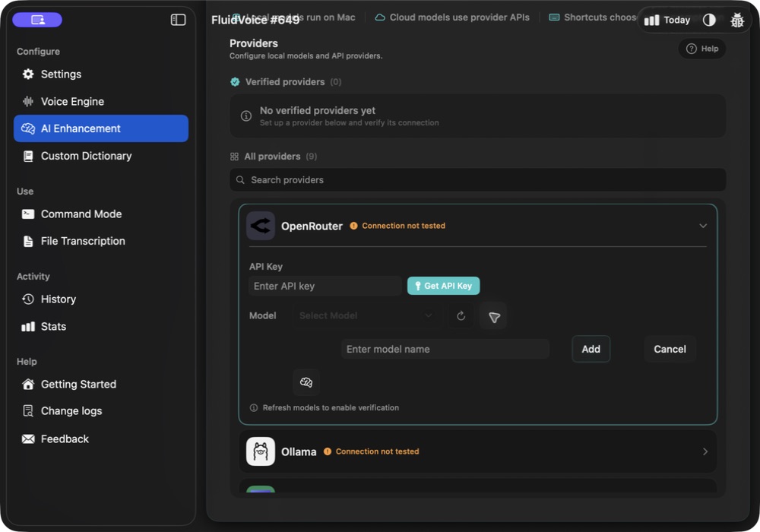Click info icon beside No verified providers
Viewport: 760px width, 532px height.
click(245, 116)
